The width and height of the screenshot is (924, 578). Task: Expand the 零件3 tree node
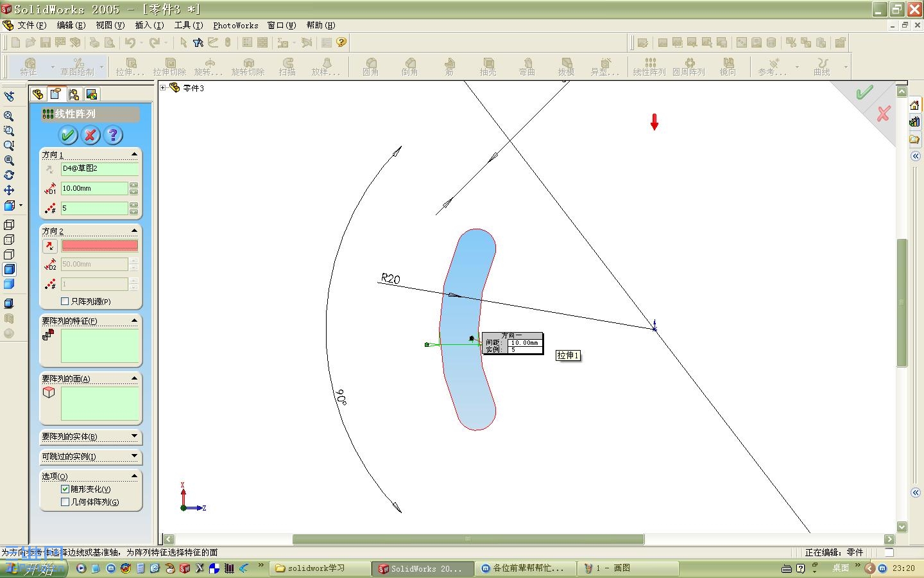163,87
